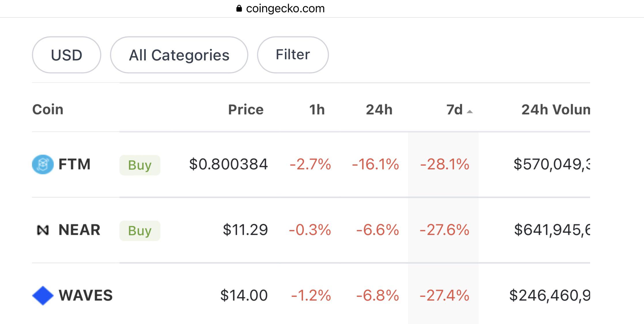Sort the table by Price
The height and width of the screenshot is (324, 644).
click(x=245, y=109)
